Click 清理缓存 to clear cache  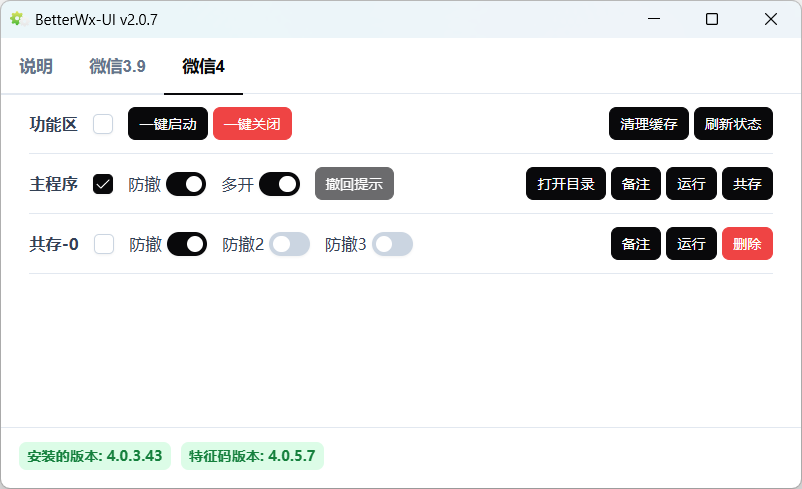pyautogui.click(x=649, y=124)
